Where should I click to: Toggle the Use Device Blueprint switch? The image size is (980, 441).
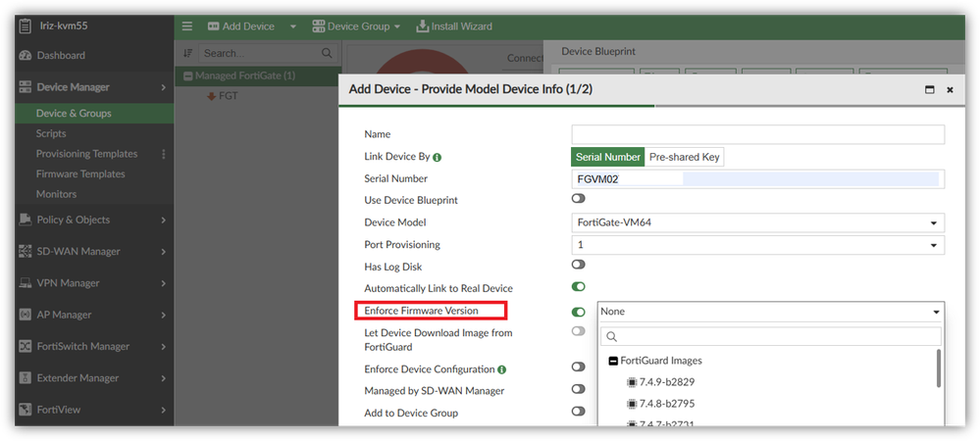point(579,200)
